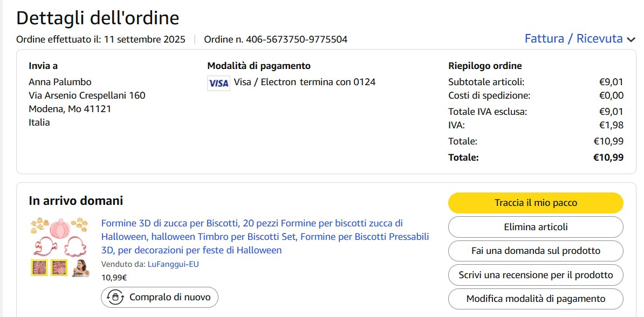Click the recipient name Anna Palumbo
The height and width of the screenshot is (317, 644).
60,82
